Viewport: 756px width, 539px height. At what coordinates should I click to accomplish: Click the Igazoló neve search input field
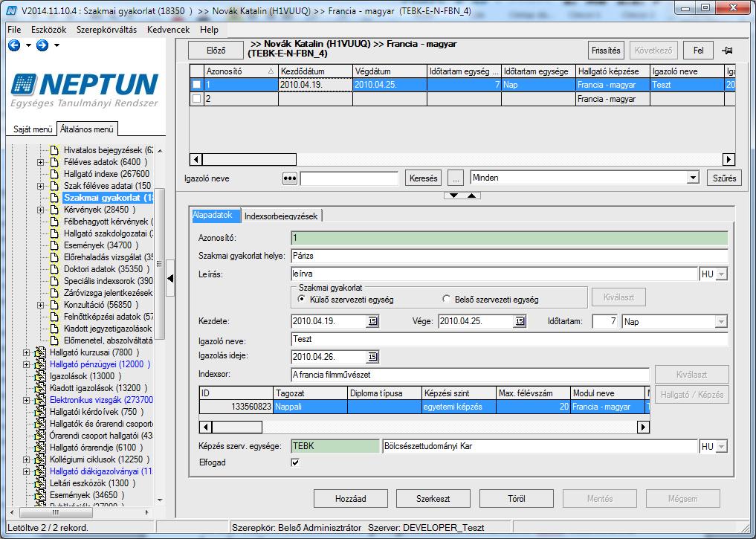(349, 178)
